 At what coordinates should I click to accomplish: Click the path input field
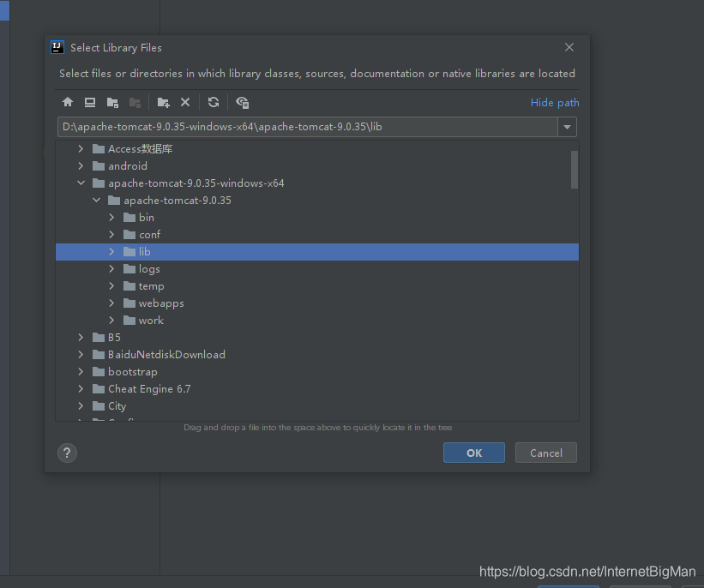308,127
